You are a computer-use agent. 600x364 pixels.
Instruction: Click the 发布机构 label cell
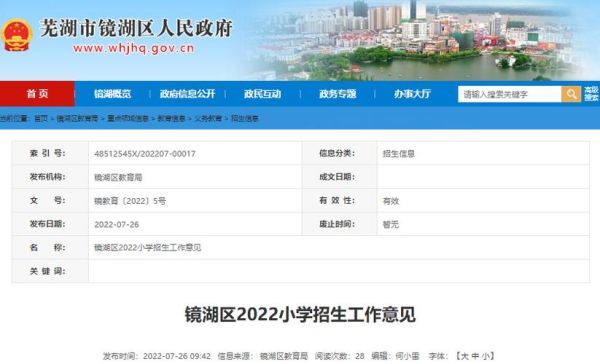click(x=51, y=177)
